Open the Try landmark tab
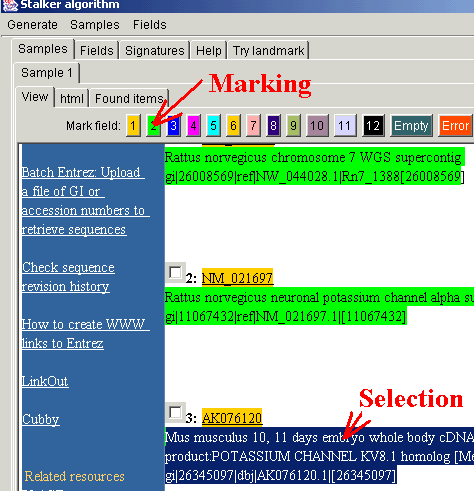The image size is (474, 491). click(268, 51)
